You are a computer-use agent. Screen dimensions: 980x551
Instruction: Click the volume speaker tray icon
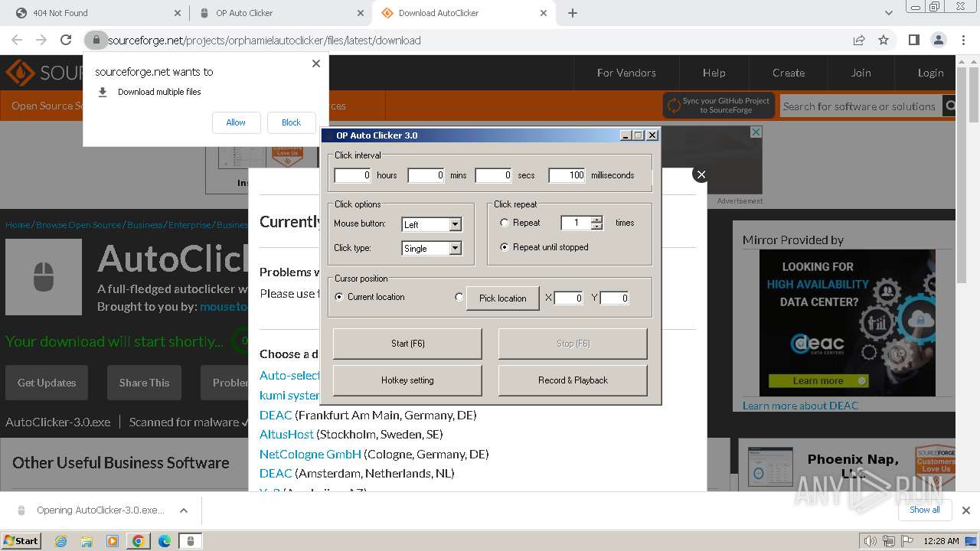870,541
